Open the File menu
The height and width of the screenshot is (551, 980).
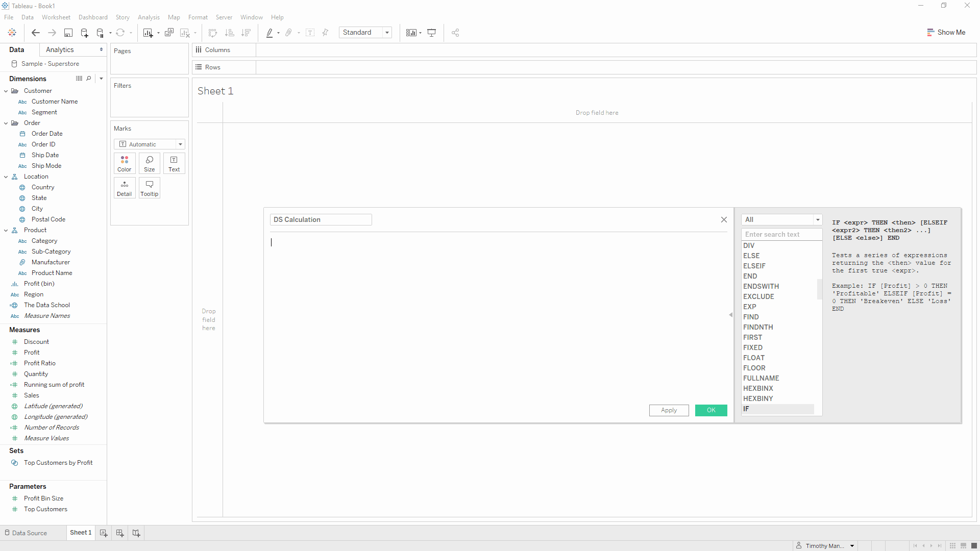pos(9,17)
